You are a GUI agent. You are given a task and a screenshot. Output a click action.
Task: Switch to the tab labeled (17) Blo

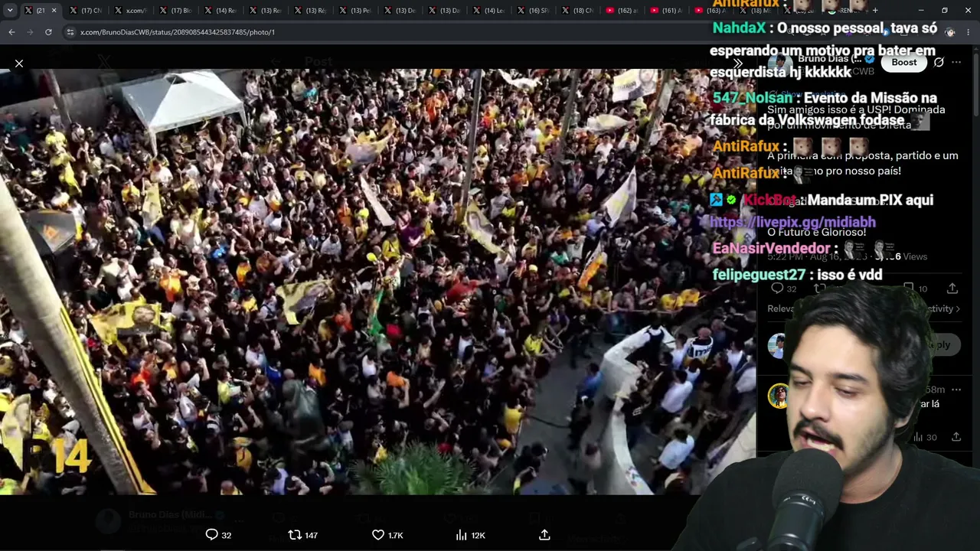pos(175,11)
